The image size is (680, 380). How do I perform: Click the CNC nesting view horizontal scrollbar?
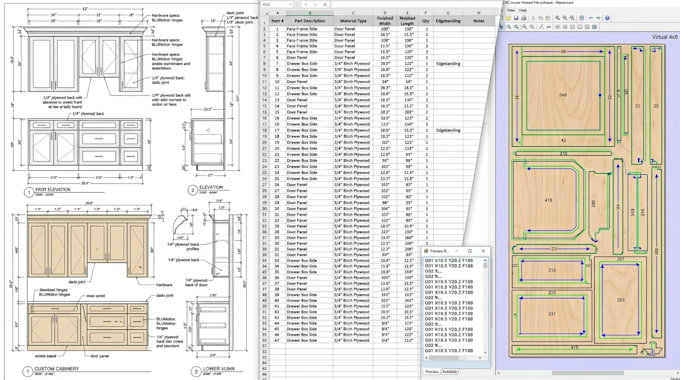coord(588,373)
